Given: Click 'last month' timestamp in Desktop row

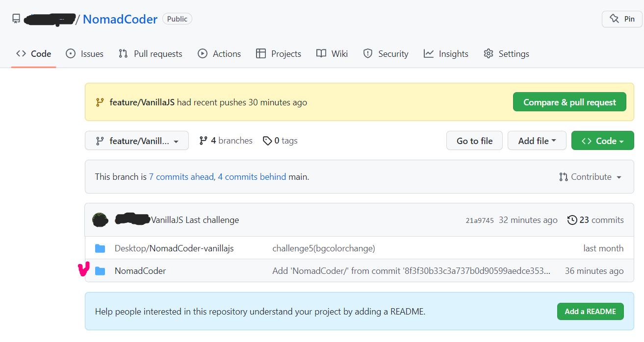Looking at the screenshot, I should 603,248.
